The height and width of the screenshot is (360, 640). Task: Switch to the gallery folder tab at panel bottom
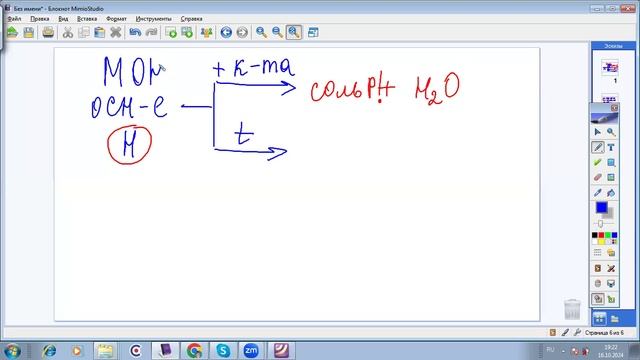[x=615, y=318]
